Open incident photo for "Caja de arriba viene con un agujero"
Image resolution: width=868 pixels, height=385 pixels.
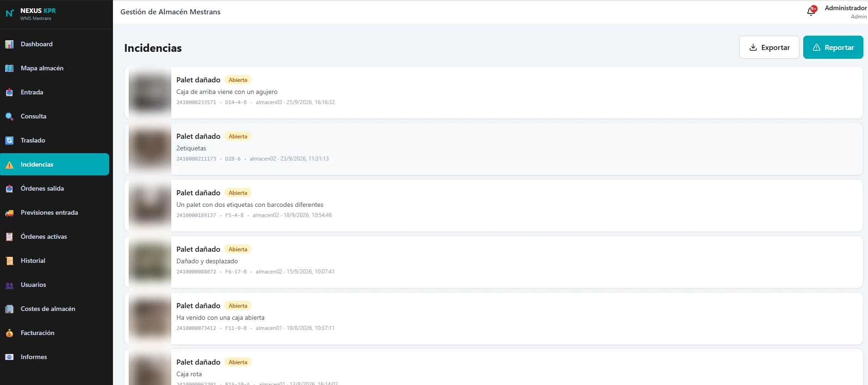150,93
